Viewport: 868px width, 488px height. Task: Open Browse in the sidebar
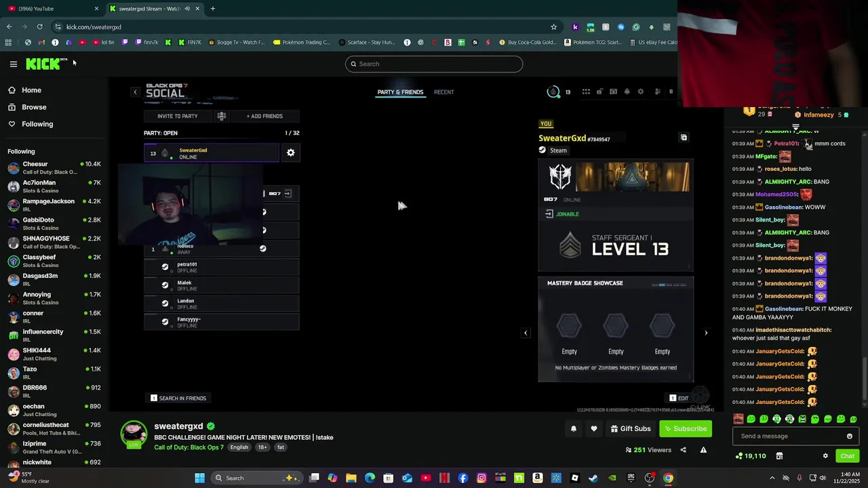point(54,107)
